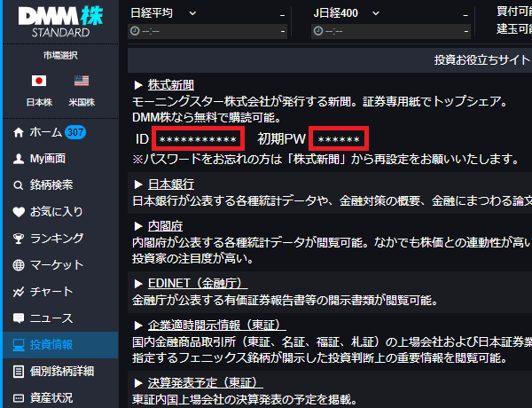
Task: Click the triangle beside 企業適時開示情報（東証）
Action: [138, 326]
